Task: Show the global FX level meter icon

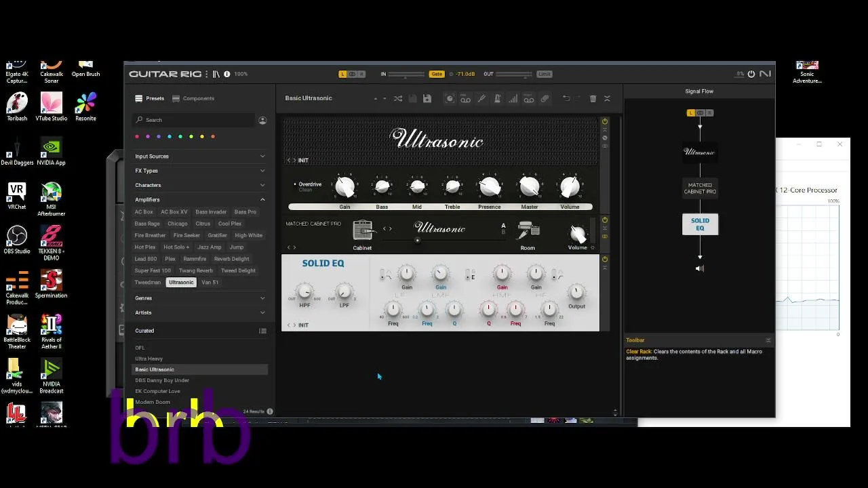Action: pos(513,98)
